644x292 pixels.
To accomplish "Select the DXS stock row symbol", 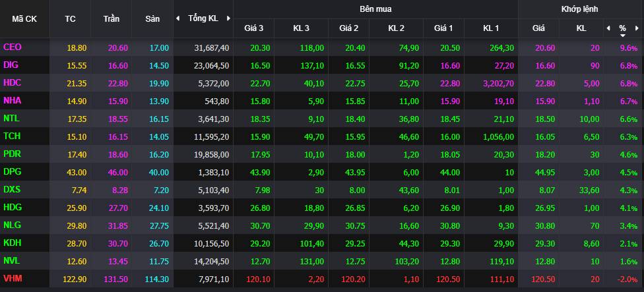I will coord(12,190).
